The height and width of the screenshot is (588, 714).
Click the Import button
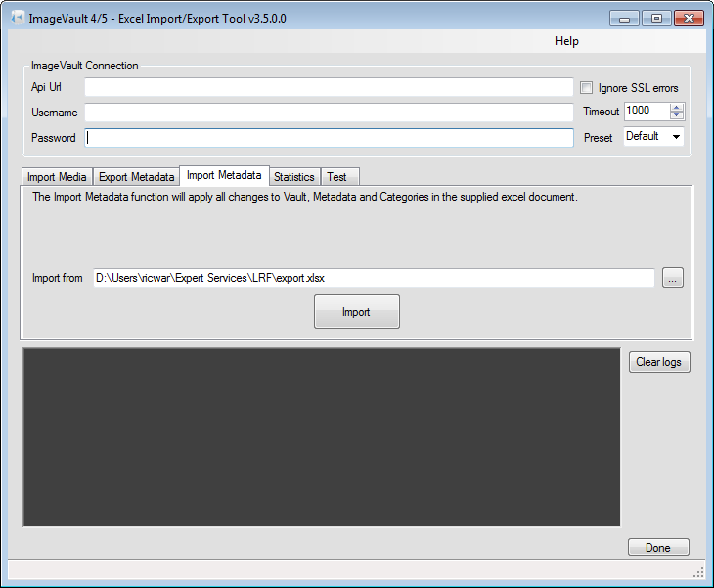point(357,311)
